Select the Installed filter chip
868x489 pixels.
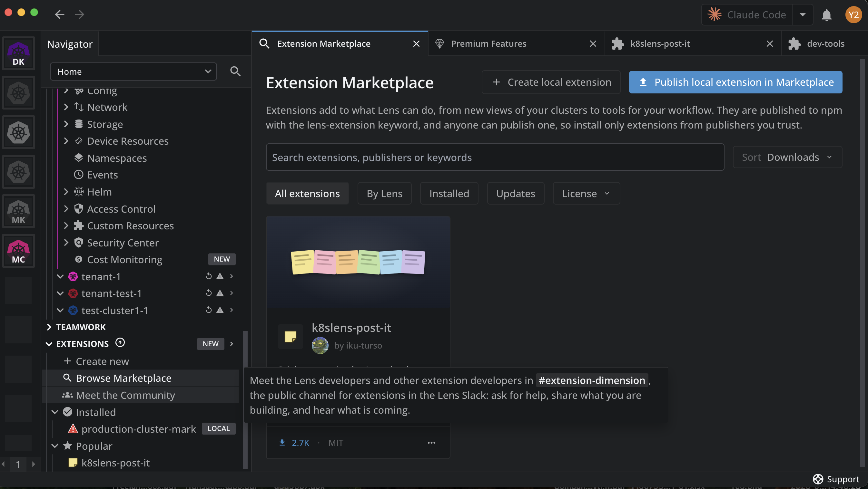click(449, 194)
